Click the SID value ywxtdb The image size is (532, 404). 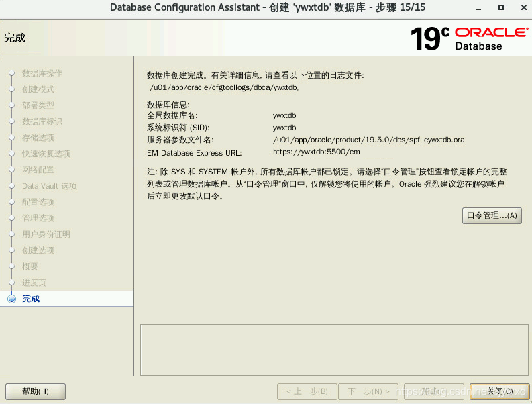[284, 128]
